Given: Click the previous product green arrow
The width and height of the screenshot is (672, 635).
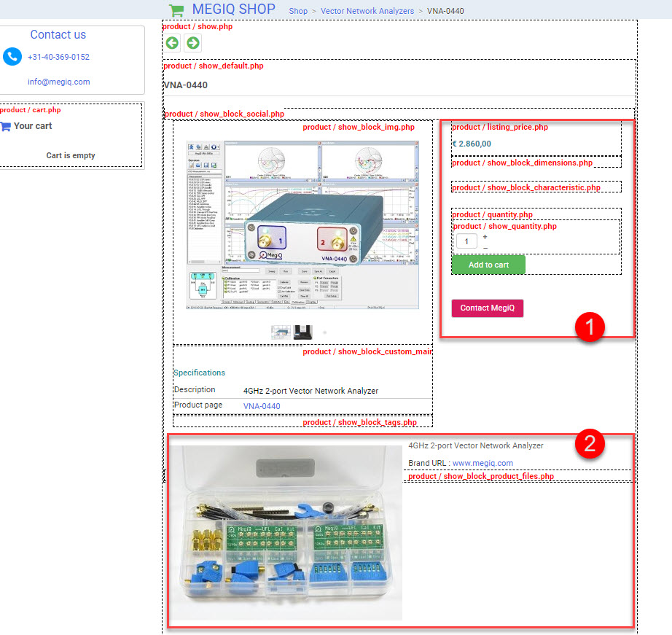Looking at the screenshot, I should pyautogui.click(x=172, y=43).
